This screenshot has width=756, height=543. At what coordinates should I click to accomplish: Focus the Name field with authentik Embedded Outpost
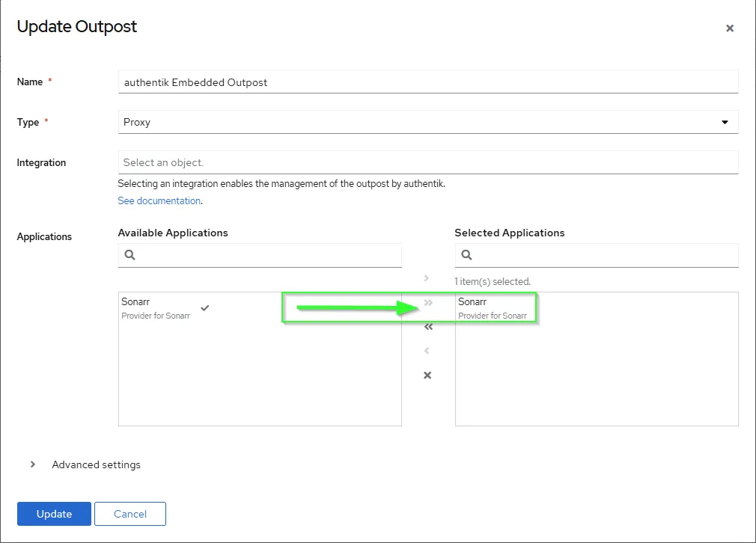(x=428, y=82)
